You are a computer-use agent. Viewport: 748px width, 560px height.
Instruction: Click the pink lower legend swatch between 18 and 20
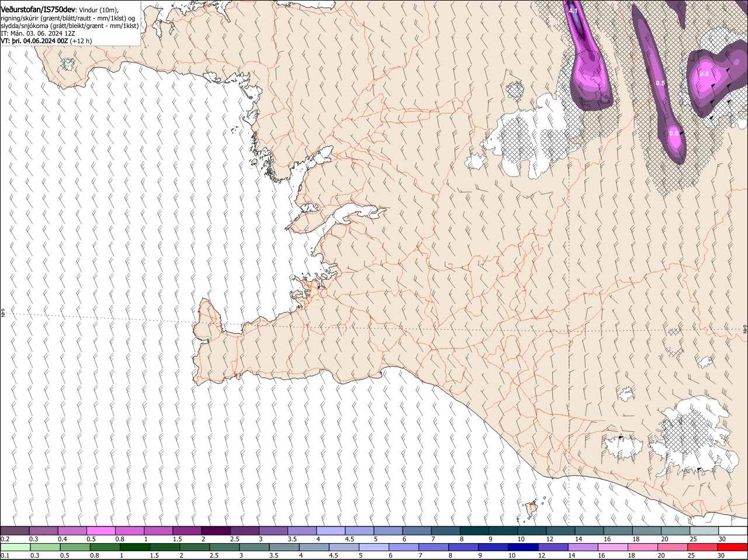pos(643,548)
